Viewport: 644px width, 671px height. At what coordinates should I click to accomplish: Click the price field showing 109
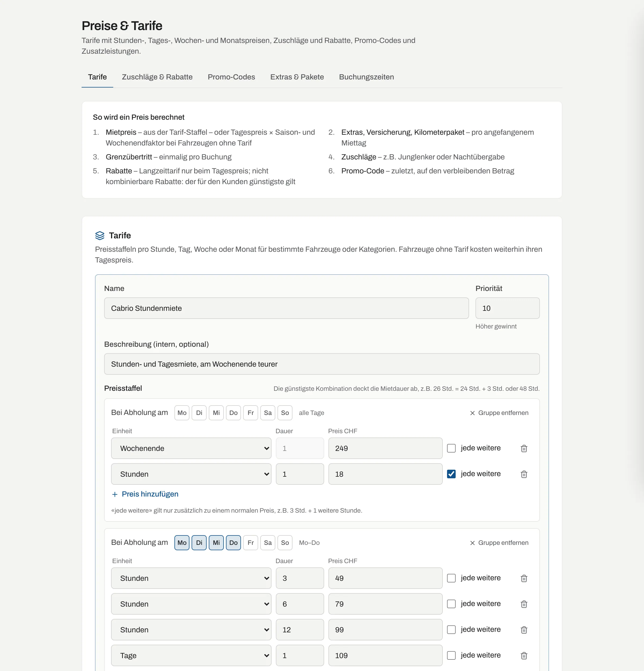pyautogui.click(x=385, y=655)
